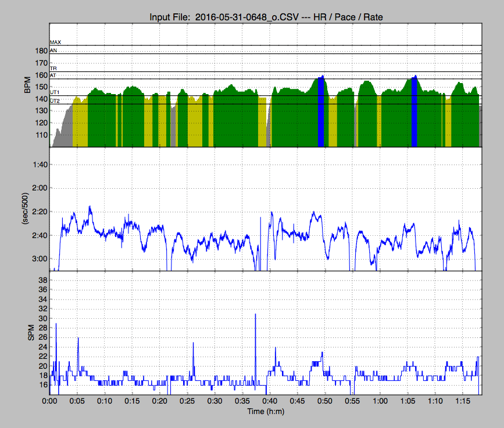504x428 pixels.
Task: Select the AN zone line label
Action: pyautogui.click(x=53, y=51)
